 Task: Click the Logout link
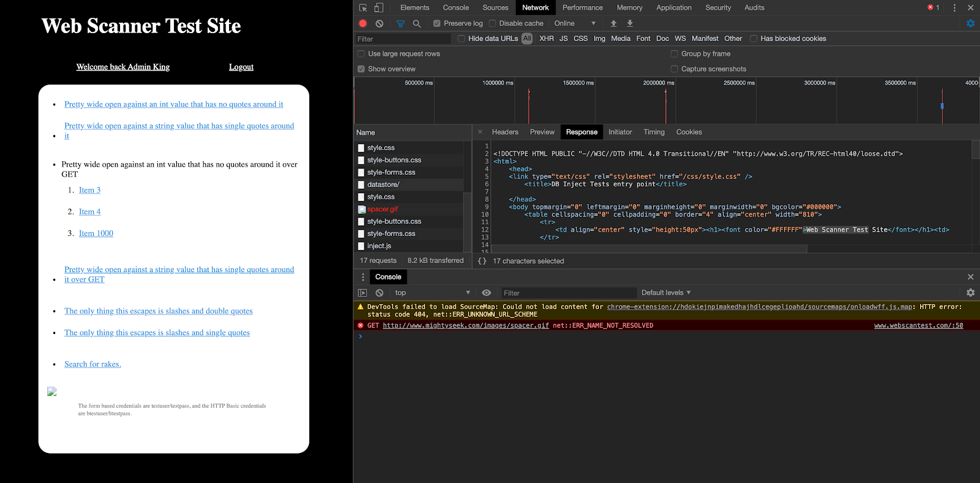click(241, 67)
